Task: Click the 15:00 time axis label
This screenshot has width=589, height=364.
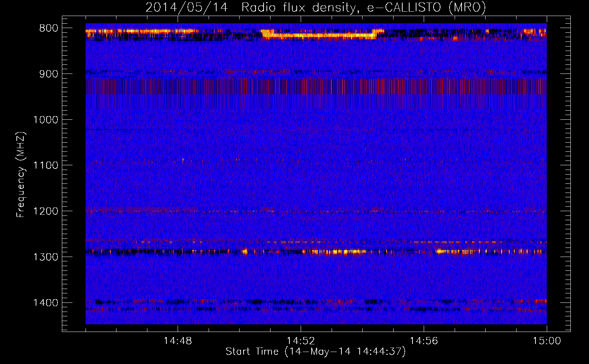Action: (547, 341)
